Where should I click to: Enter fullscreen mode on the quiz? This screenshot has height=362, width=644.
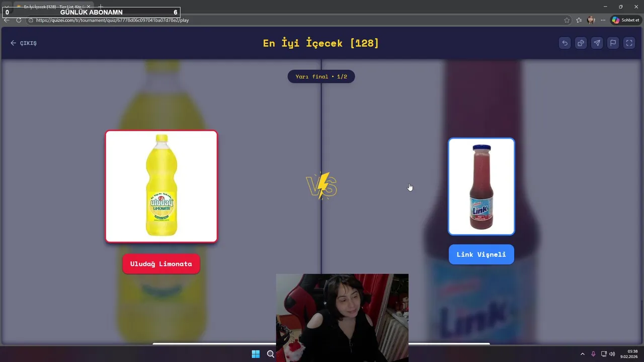coord(629,43)
